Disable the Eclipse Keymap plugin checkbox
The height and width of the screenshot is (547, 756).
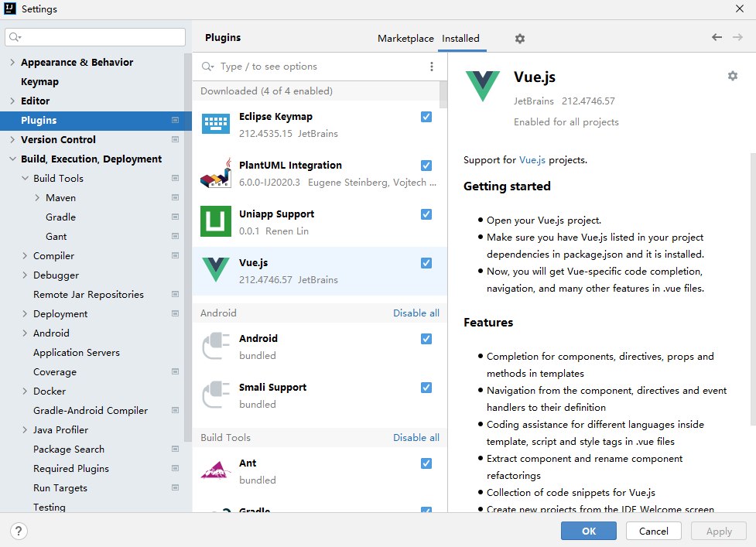tap(426, 117)
